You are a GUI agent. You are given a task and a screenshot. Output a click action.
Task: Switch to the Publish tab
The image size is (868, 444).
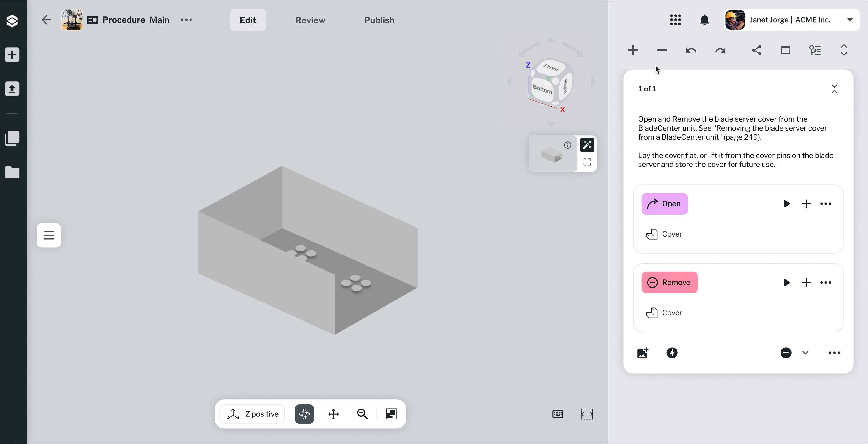click(x=379, y=20)
